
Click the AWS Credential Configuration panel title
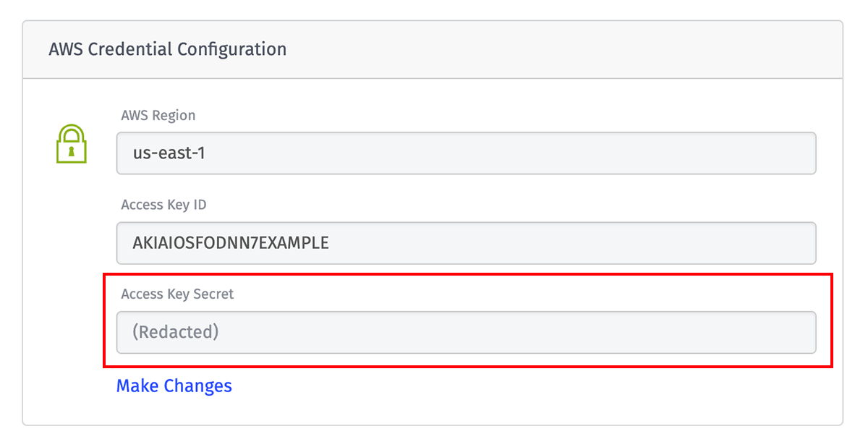(168, 49)
